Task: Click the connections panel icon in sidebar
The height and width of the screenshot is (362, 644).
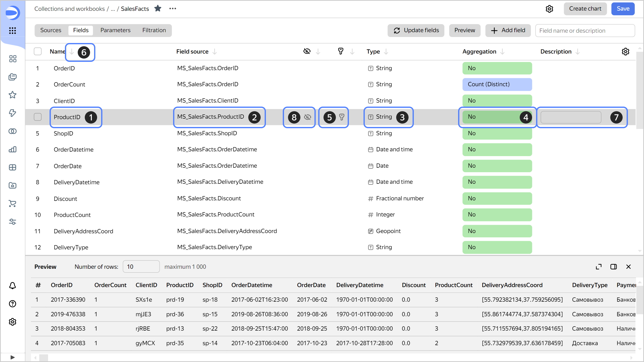Action: [x=12, y=131]
